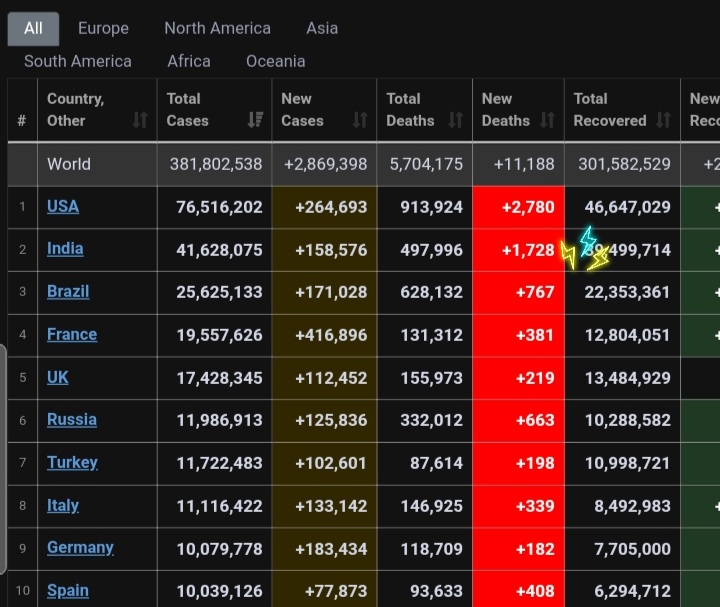720x607 pixels.
Task: Click USA new cases +264,693
Action: [x=331, y=207]
